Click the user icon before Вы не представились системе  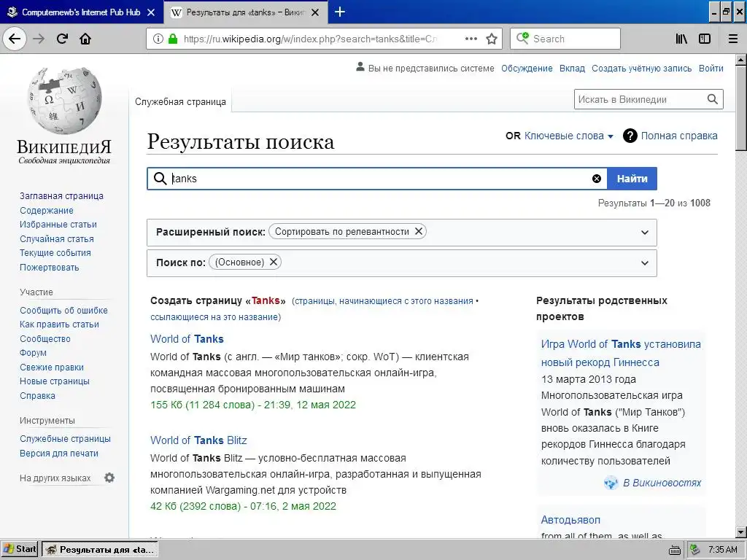pos(360,67)
